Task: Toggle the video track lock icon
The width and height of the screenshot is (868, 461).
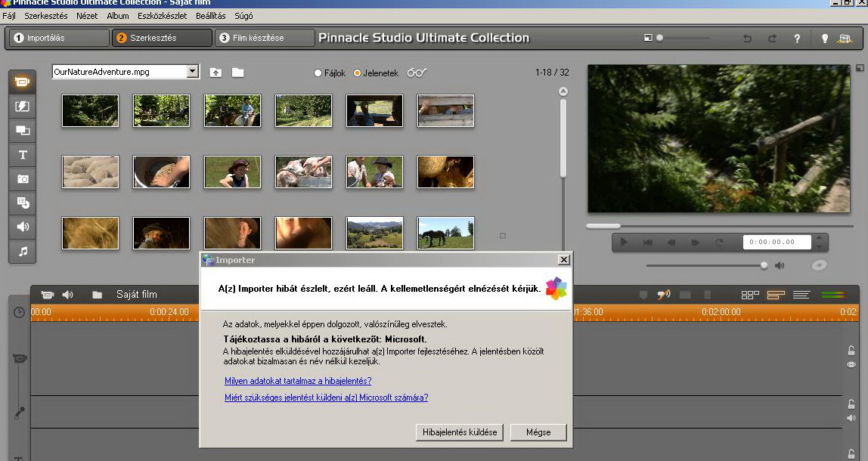Action: pyautogui.click(x=851, y=351)
